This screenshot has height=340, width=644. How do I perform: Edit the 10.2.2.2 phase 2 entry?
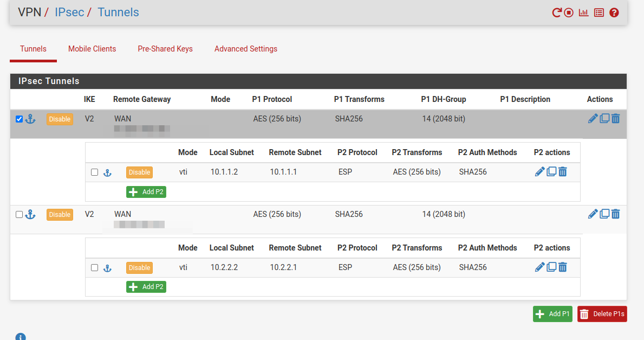point(539,267)
